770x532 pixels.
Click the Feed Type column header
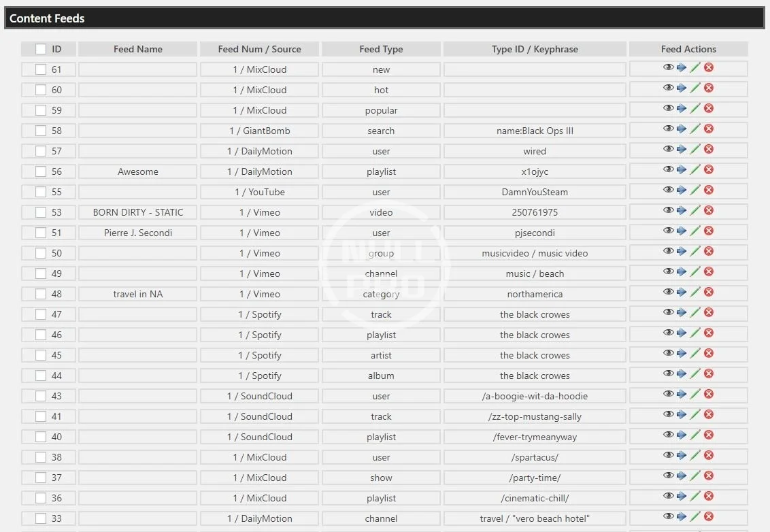(381, 49)
